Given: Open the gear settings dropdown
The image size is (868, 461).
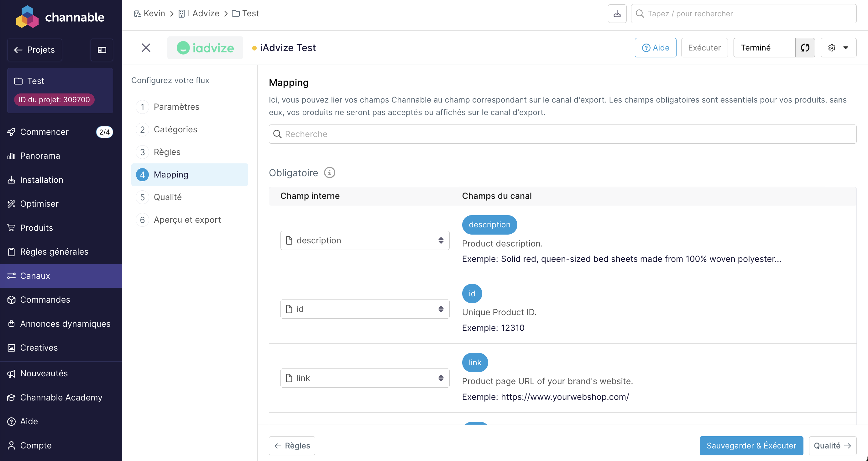Looking at the screenshot, I should [x=838, y=48].
